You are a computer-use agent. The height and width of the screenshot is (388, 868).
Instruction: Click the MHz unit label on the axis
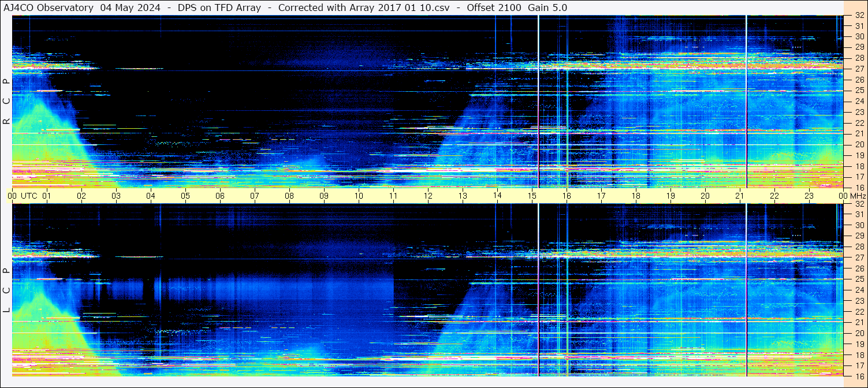858,196
